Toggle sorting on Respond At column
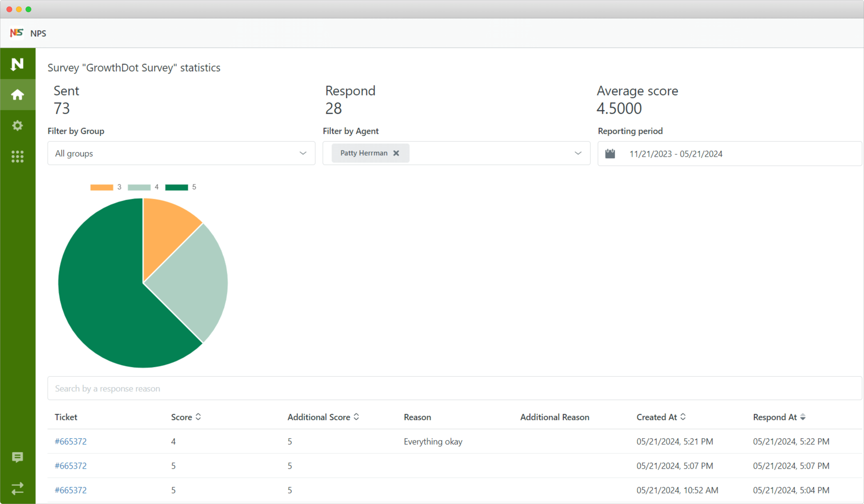 (803, 417)
